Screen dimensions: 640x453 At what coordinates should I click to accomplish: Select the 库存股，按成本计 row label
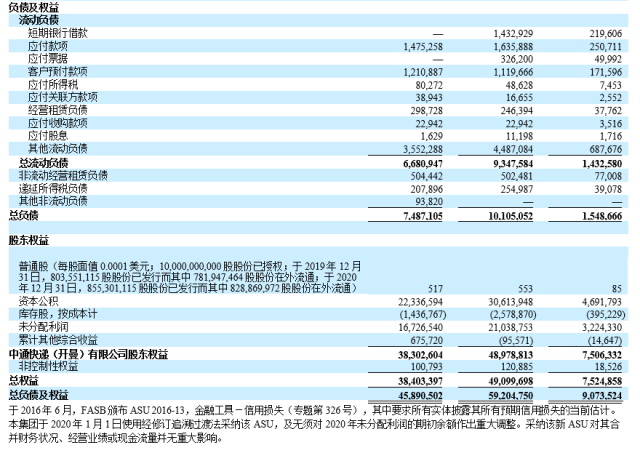click(x=58, y=314)
